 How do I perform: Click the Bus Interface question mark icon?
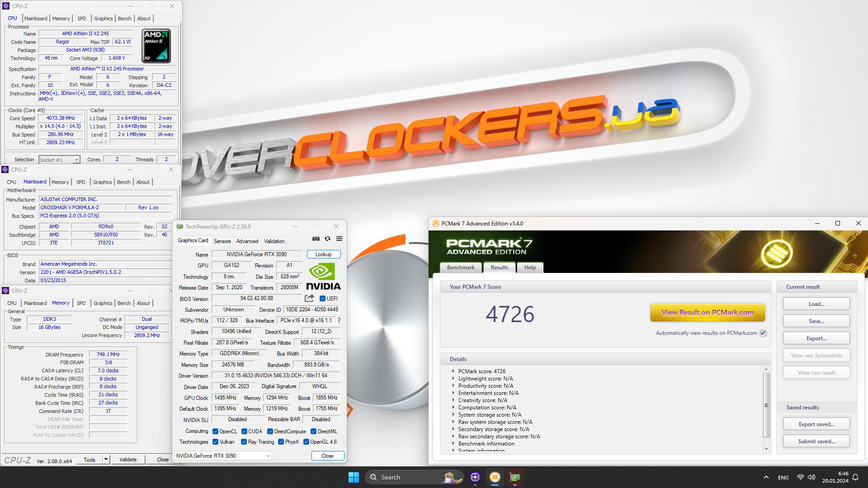[x=339, y=320]
